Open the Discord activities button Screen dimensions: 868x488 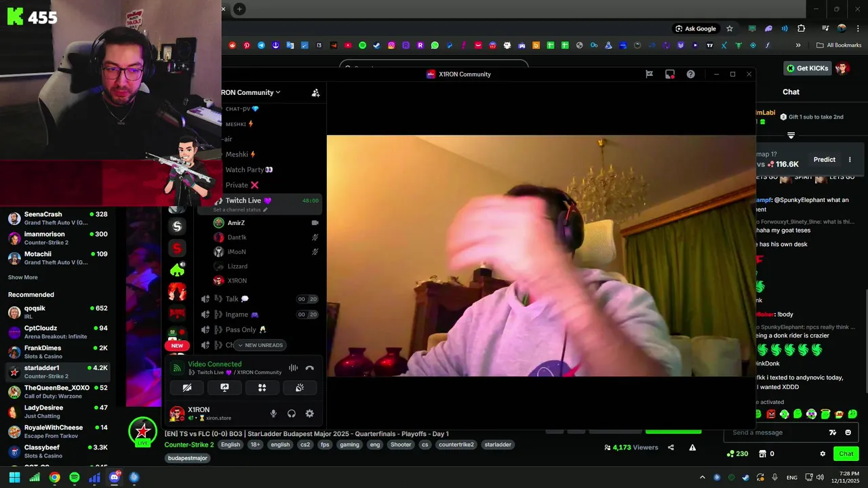[x=262, y=388]
